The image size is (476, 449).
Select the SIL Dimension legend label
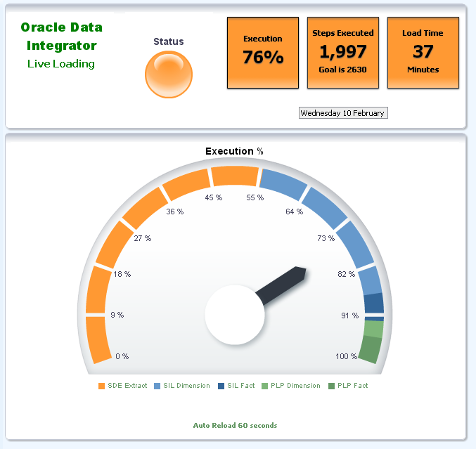[x=186, y=386]
